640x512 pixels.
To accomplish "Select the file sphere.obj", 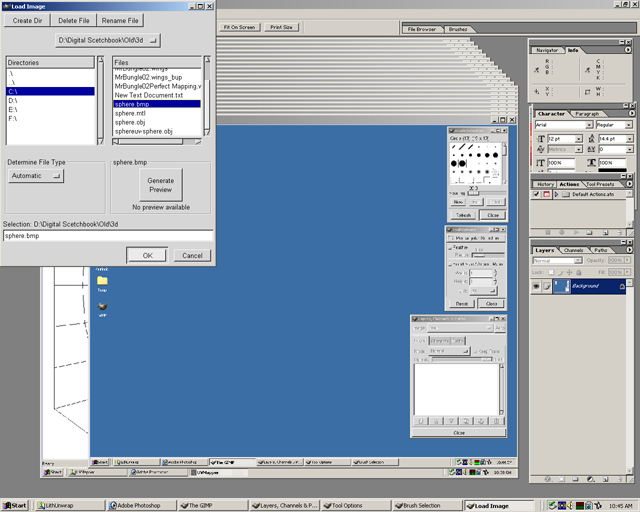I will 157,122.
